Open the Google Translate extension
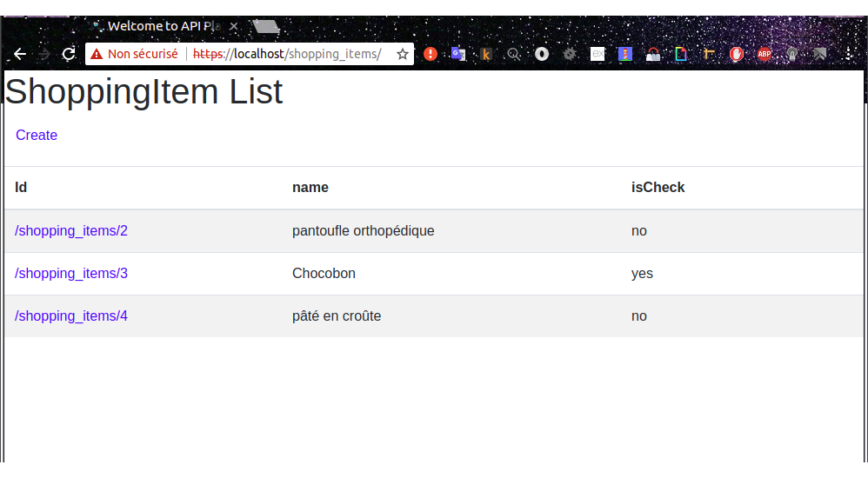 458,54
